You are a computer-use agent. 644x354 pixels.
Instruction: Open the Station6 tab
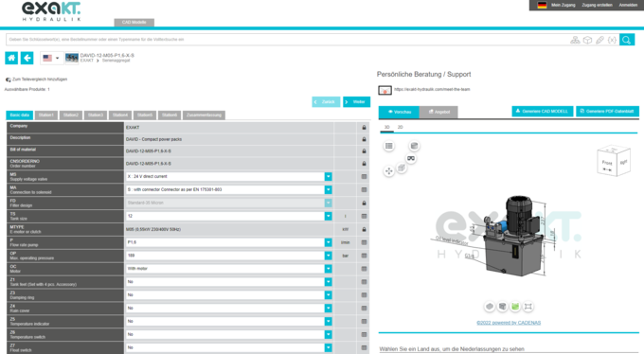170,115
